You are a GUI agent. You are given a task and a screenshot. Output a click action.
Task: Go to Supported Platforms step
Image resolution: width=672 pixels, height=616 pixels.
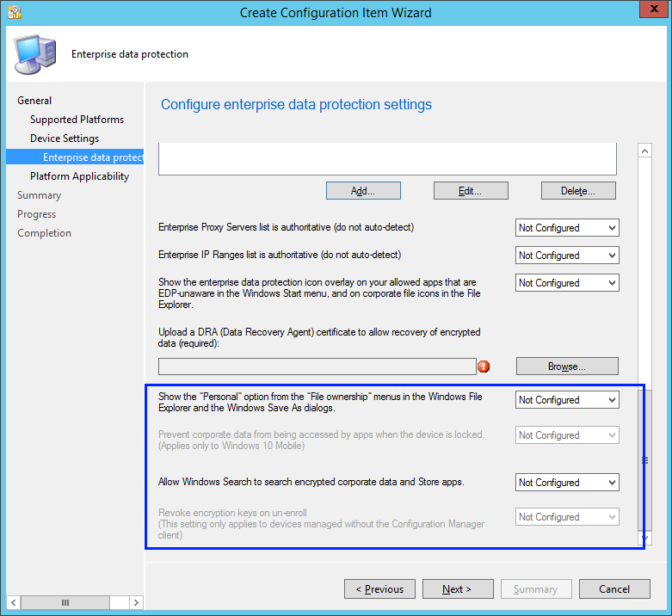77,120
